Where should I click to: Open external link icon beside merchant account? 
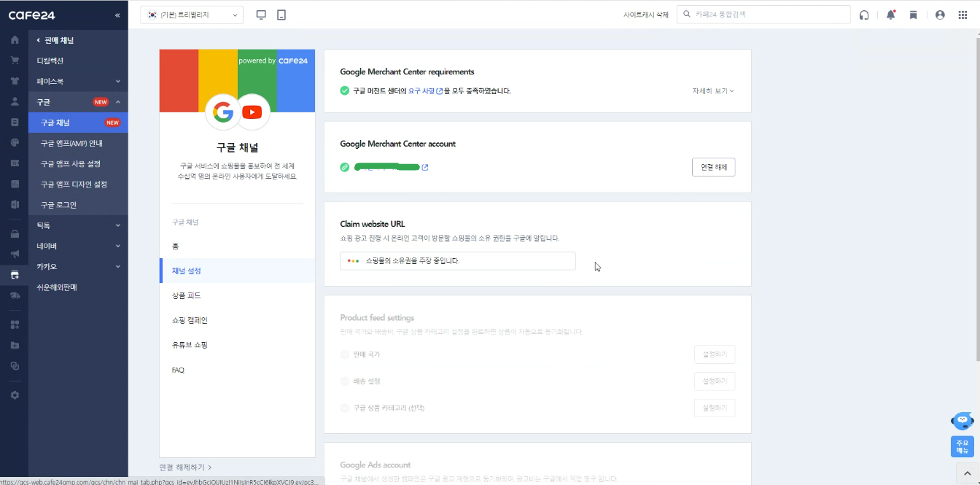[425, 168]
